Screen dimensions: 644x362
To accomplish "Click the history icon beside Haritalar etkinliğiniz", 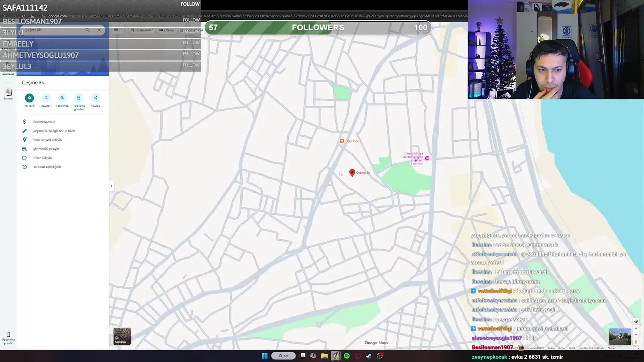I will coord(24,167).
